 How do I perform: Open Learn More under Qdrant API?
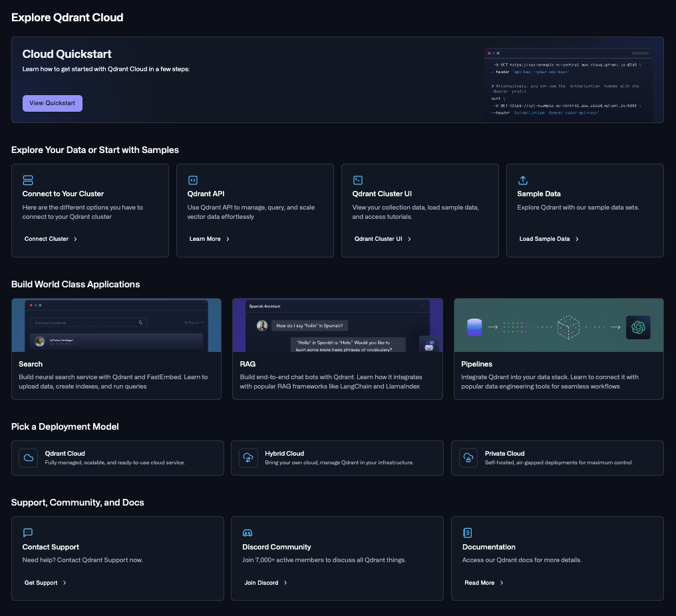tap(206, 239)
